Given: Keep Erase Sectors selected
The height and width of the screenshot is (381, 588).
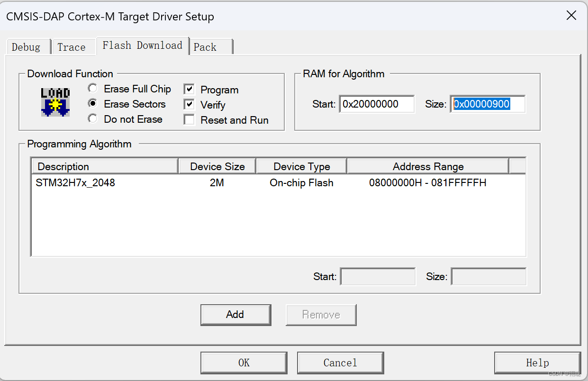Looking at the screenshot, I should click(x=92, y=103).
